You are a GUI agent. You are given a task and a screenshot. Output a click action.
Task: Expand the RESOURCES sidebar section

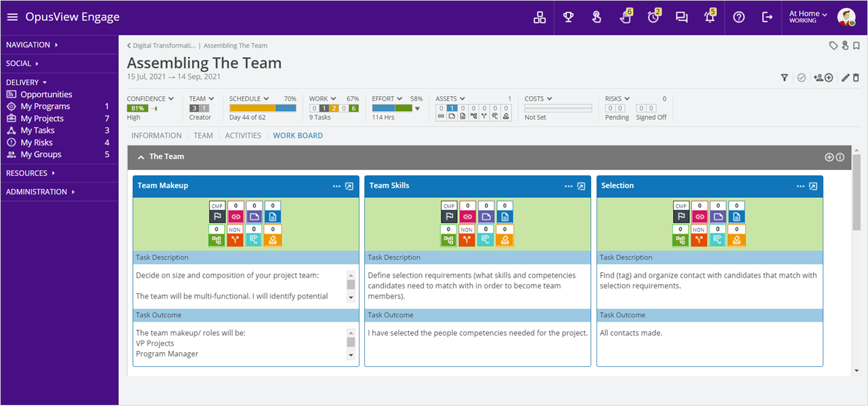coord(30,173)
